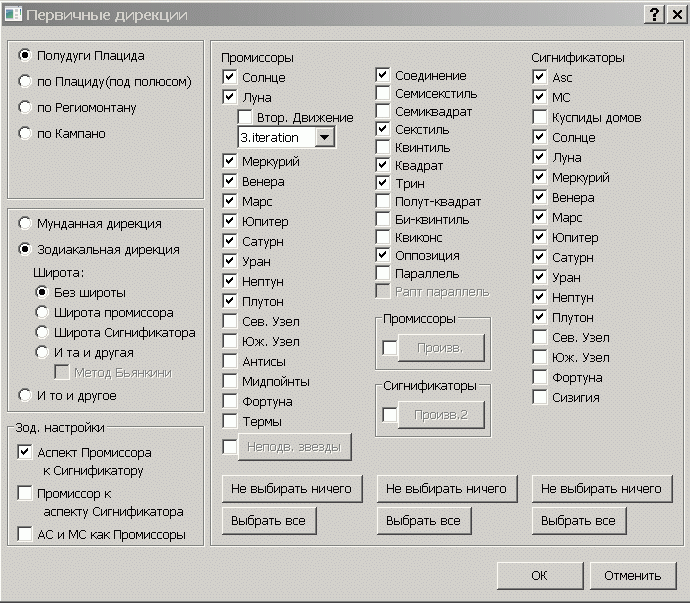Image resolution: width=690 pixels, height=603 pixels.
Task: Select Широта Сигнификатора option
Action: point(42,332)
